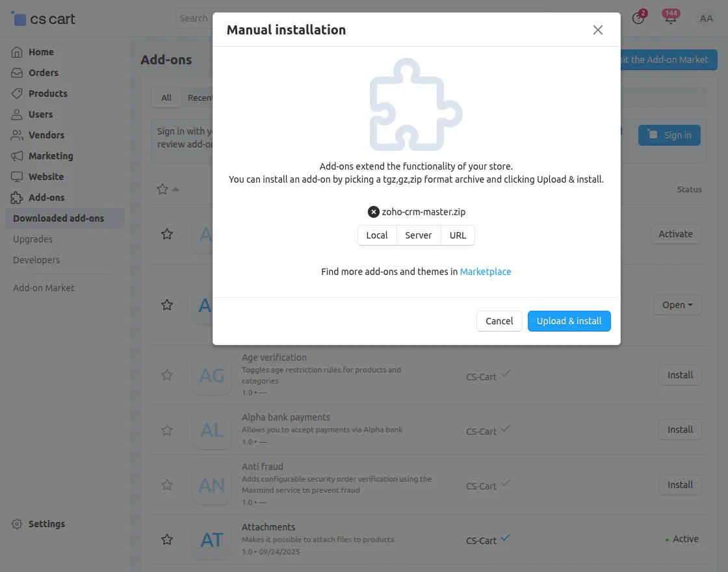The image size is (728, 572).
Task: Switch to the Server upload source
Action: click(x=418, y=235)
